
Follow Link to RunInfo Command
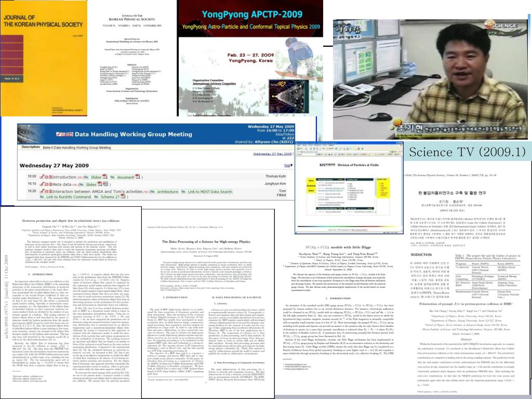[69, 197]
